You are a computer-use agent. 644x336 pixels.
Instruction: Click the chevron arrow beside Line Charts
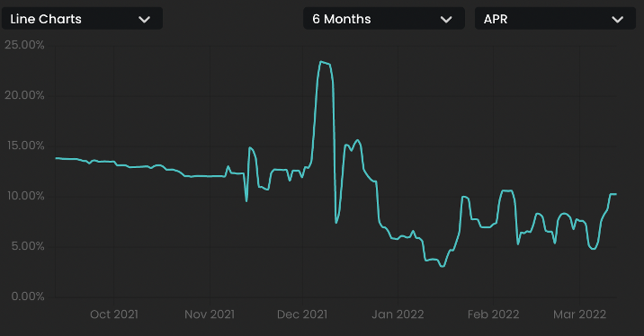coord(145,19)
